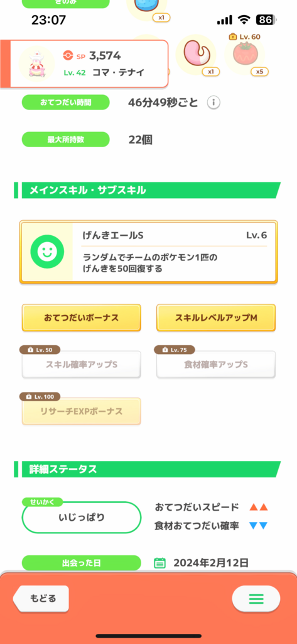
Task: Tap the battery indicator in status bar
Action: [266, 19]
